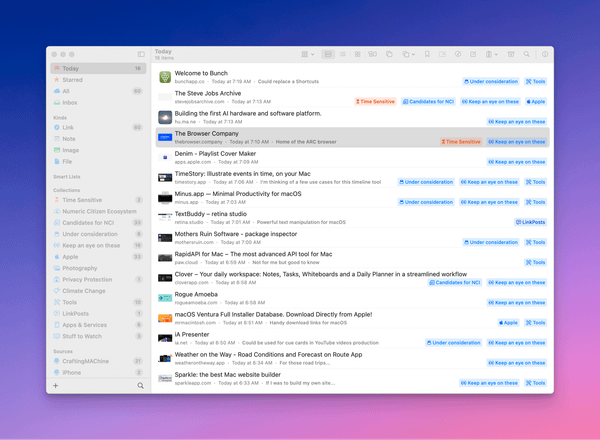Open the Apple collection in sidebar
The width and height of the screenshot is (600, 440).
click(98, 257)
